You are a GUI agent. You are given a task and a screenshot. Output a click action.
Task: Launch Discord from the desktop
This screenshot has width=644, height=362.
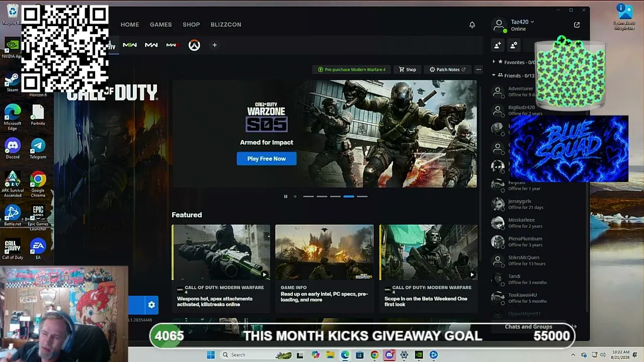pyautogui.click(x=13, y=149)
